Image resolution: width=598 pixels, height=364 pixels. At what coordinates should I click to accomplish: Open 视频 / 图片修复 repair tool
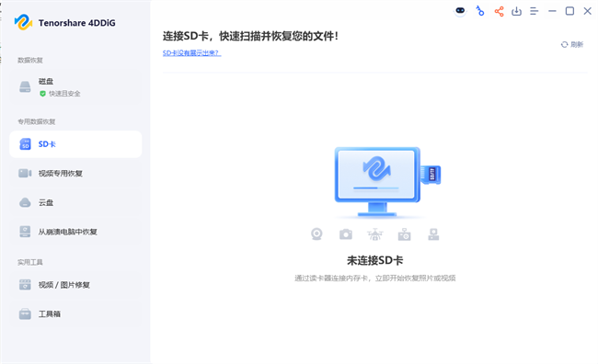coord(75,285)
